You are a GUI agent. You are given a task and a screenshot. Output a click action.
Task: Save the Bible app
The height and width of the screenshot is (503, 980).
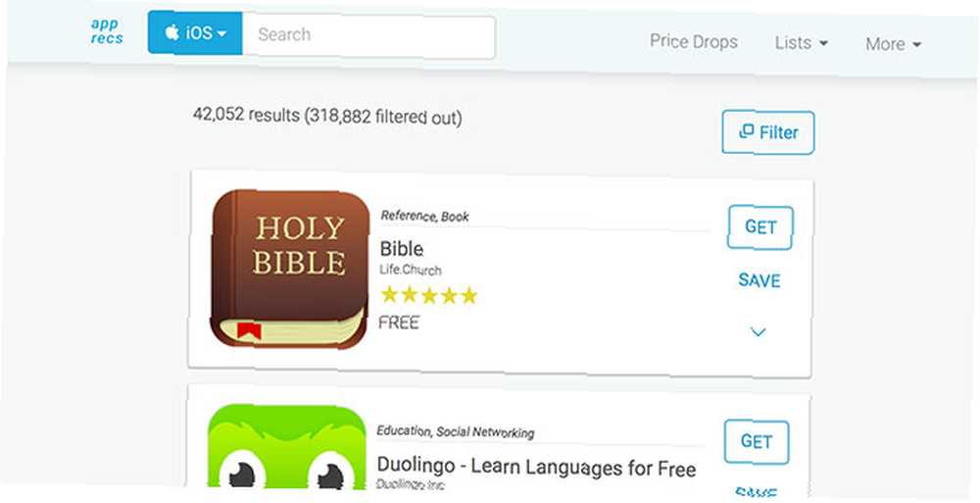point(759,280)
